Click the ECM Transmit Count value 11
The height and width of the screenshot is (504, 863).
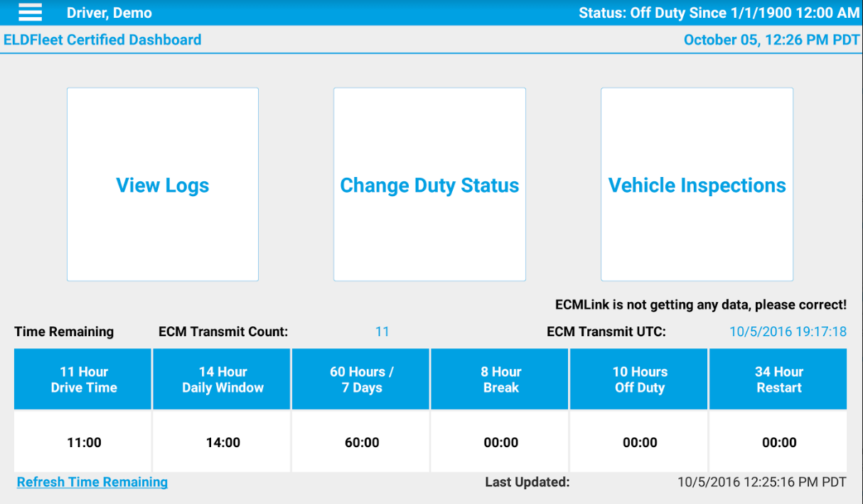[382, 331]
